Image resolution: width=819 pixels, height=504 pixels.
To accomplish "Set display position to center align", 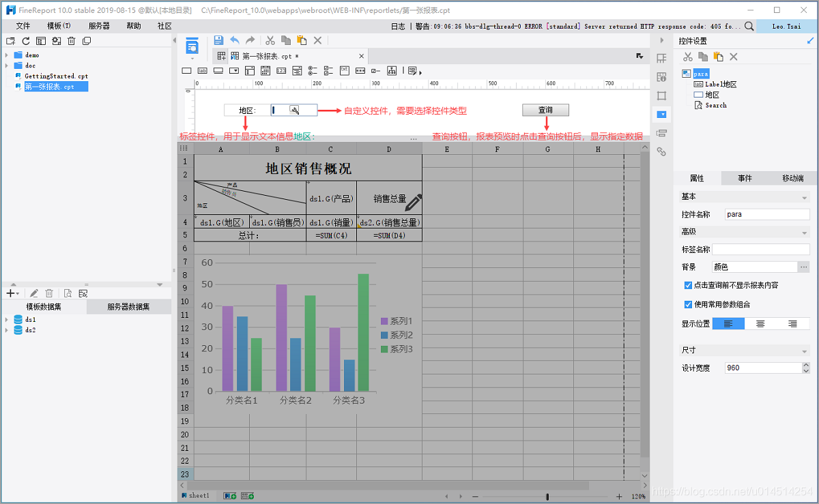I will click(760, 324).
